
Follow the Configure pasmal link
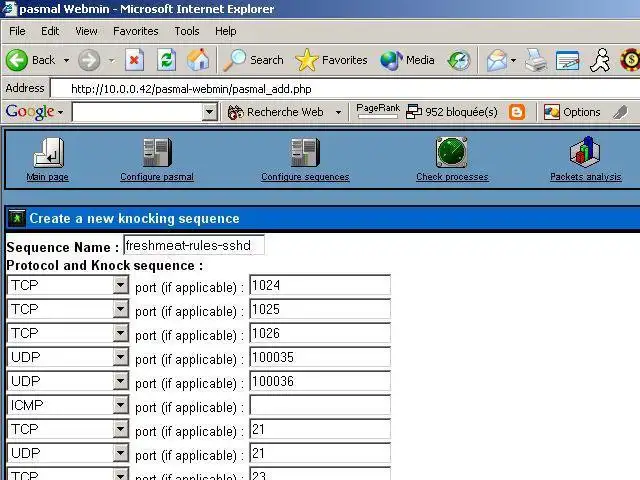tap(157, 177)
